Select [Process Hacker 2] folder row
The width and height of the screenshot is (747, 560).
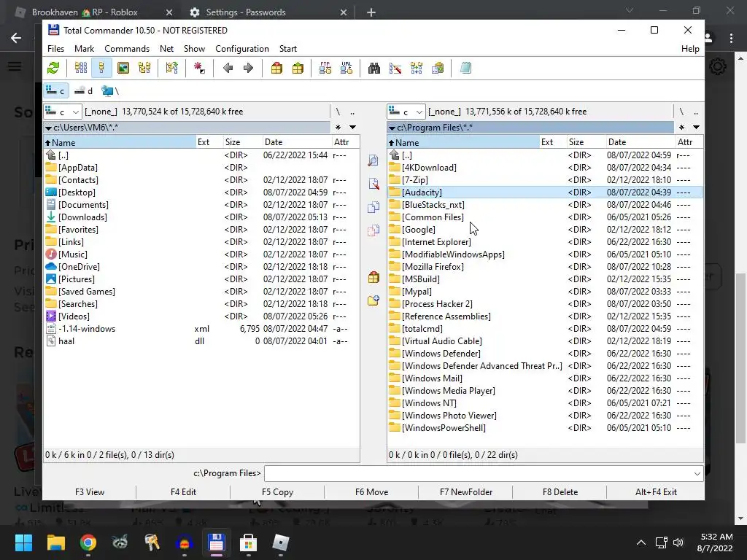coord(545,304)
